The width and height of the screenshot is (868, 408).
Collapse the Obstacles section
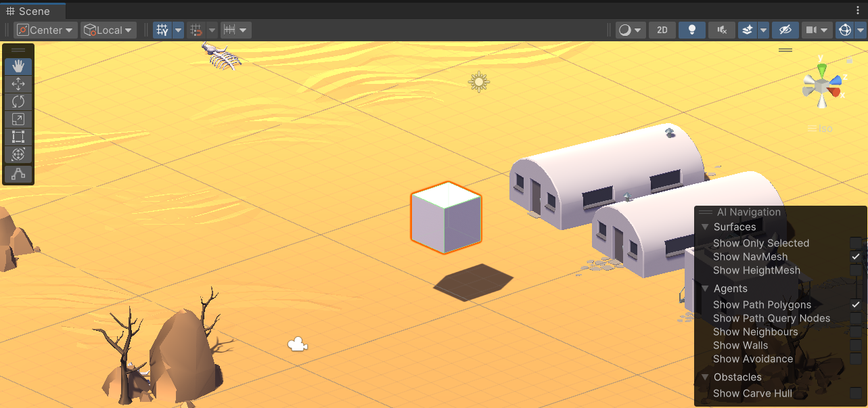(x=706, y=378)
